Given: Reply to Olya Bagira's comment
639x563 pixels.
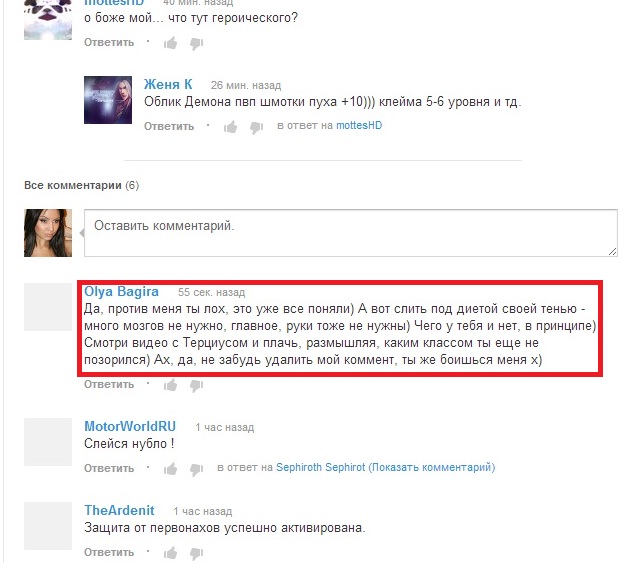Looking at the screenshot, I should click(x=109, y=384).
